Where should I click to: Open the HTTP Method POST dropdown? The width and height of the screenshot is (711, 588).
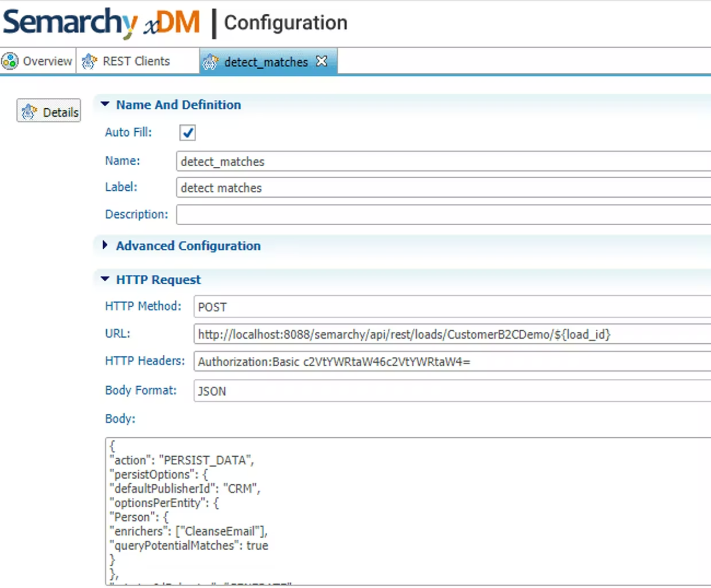pyautogui.click(x=452, y=307)
